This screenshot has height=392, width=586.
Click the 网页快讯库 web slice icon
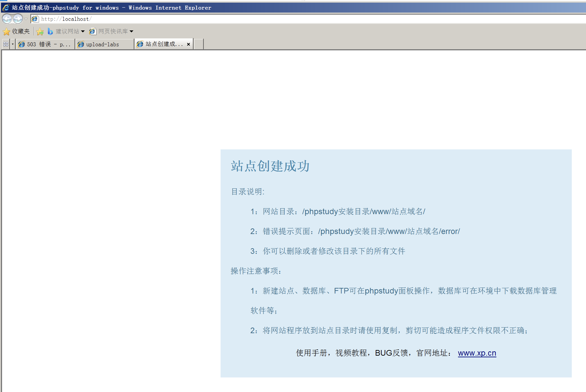click(93, 31)
